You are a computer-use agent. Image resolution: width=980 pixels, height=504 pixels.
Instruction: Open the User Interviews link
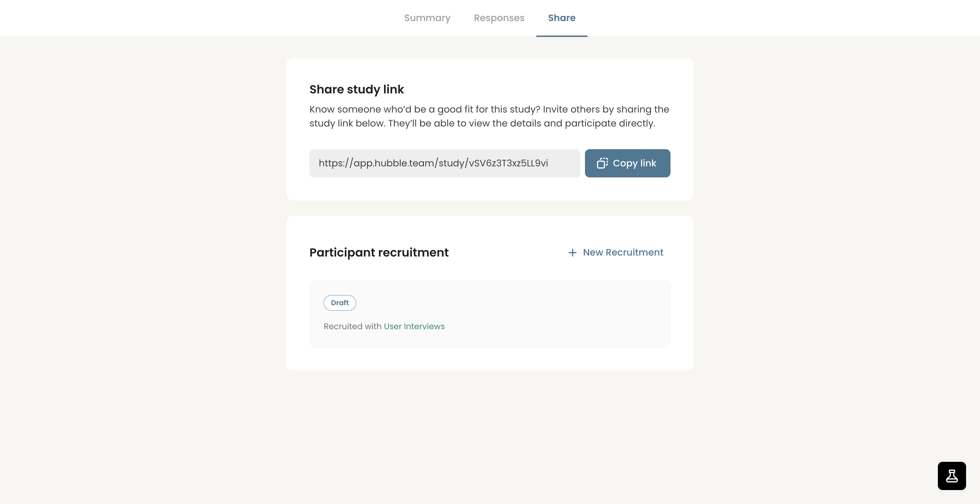(414, 326)
